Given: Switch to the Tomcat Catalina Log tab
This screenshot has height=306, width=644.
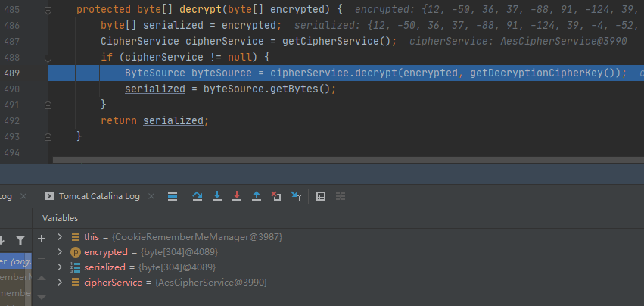Looking at the screenshot, I should (98, 196).
